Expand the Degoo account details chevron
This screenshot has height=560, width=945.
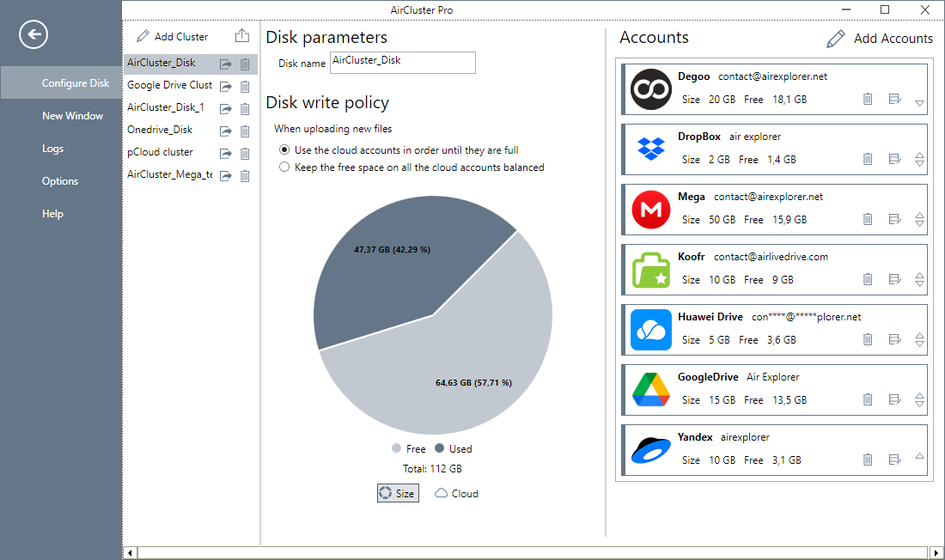click(x=921, y=103)
